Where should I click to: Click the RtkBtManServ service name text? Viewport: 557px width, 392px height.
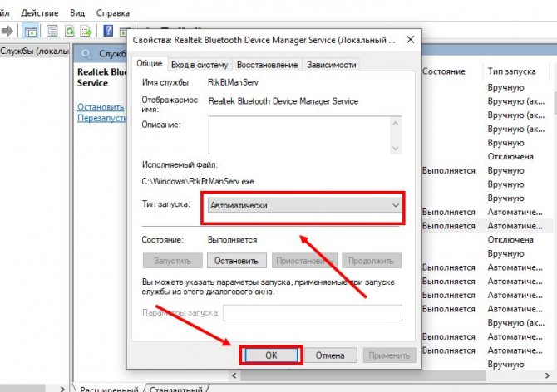click(x=233, y=82)
